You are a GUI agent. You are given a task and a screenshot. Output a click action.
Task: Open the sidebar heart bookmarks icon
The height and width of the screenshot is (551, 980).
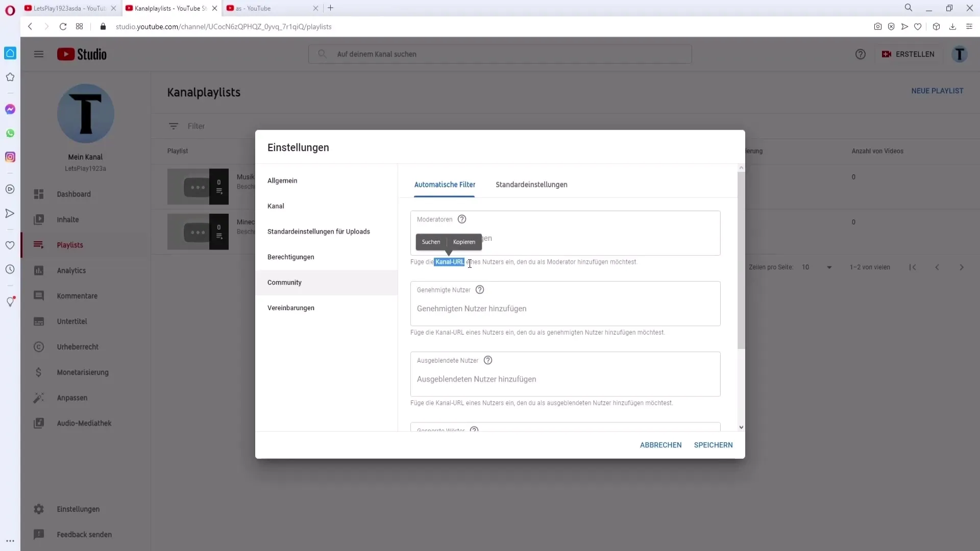point(10,245)
